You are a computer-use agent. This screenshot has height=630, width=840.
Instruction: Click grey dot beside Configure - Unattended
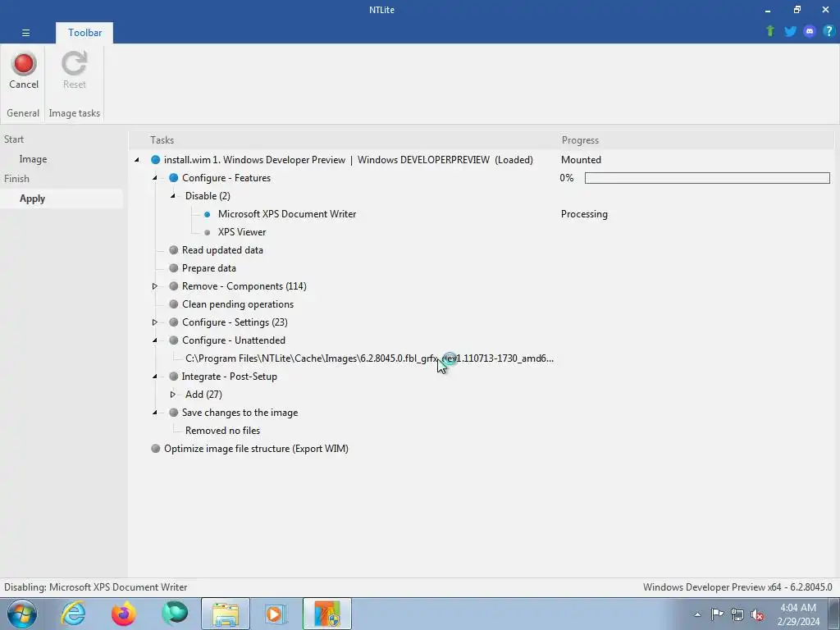[174, 340]
